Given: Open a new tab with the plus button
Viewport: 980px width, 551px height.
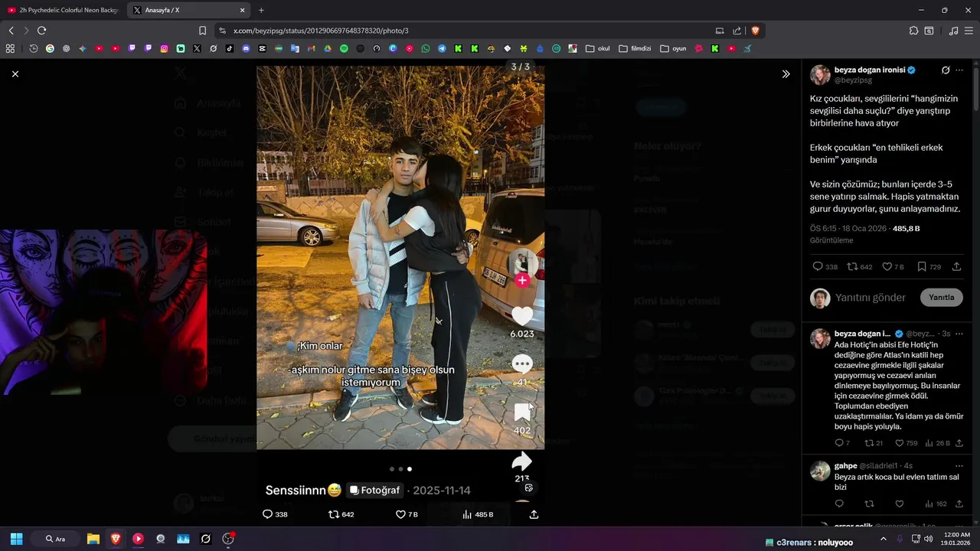Looking at the screenshot, I should (x=261, y=10).
